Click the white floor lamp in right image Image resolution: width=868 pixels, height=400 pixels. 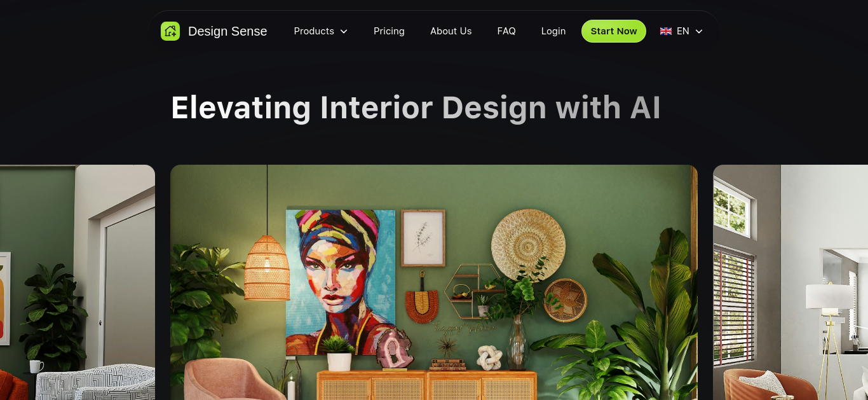pyautogui.click(x=829, y=337)
